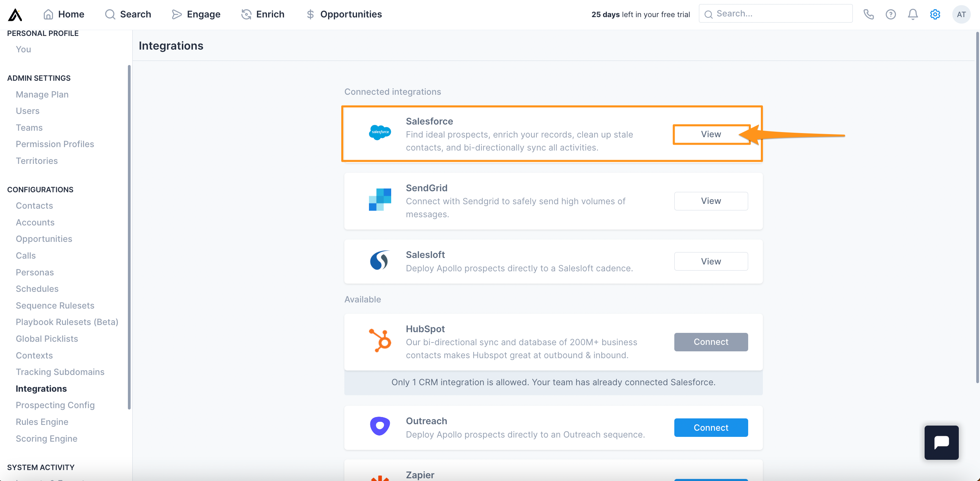
Task: Open the Search tab in top navigation
Action: pyautogui.click(x=128, y=14)
